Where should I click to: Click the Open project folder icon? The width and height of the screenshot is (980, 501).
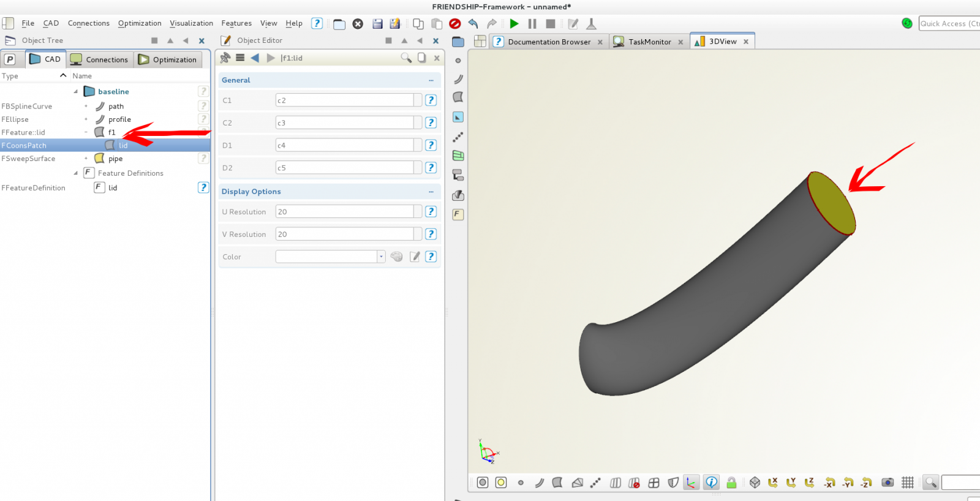point(339,24)
